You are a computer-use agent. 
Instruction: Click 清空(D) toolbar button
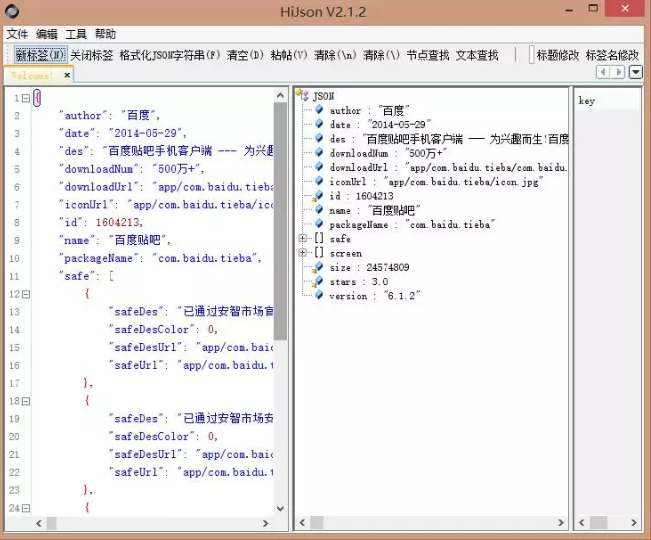click(245, 55)
